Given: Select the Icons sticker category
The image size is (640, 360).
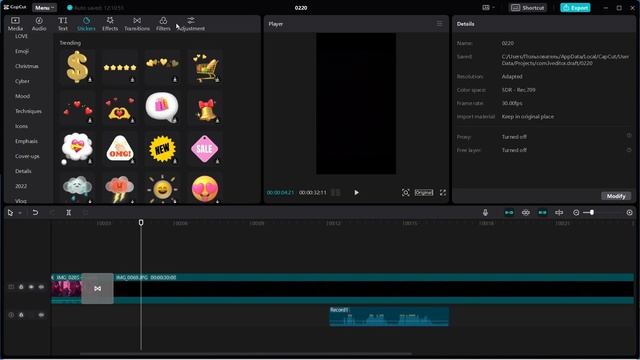Looking at the screenshot, I should (x=22, y=126).
